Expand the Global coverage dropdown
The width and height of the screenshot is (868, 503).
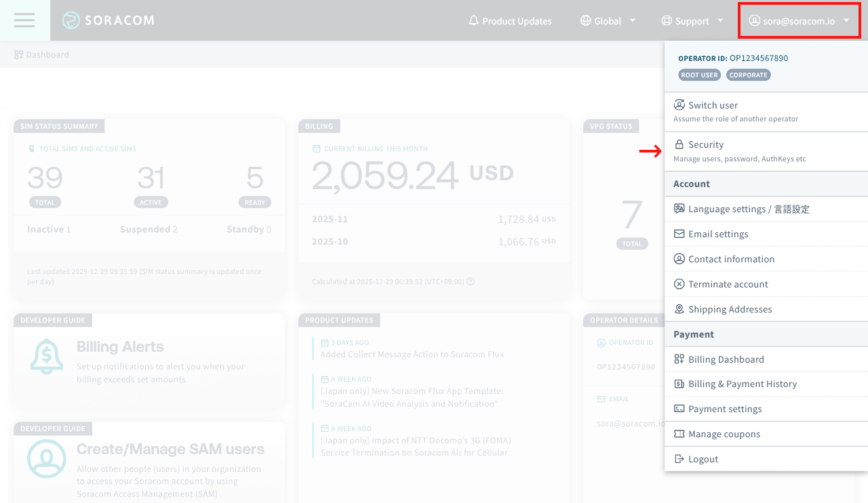608,21
